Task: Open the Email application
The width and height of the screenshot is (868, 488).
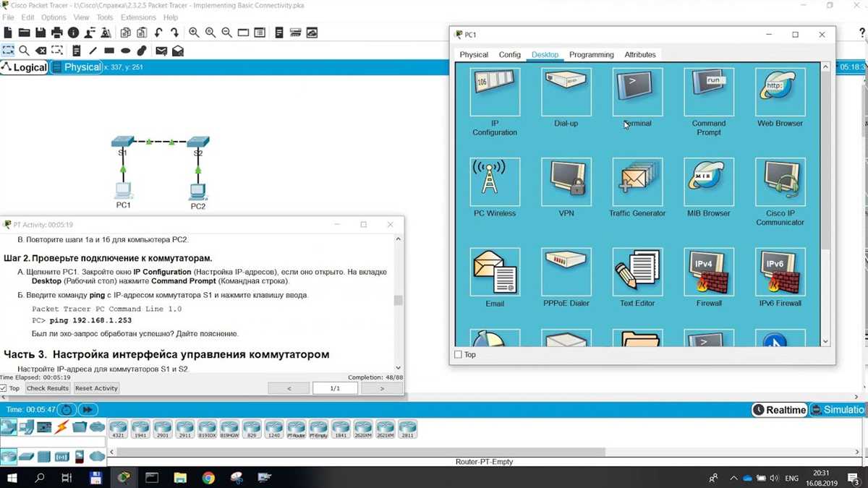Action: [495, 272]
